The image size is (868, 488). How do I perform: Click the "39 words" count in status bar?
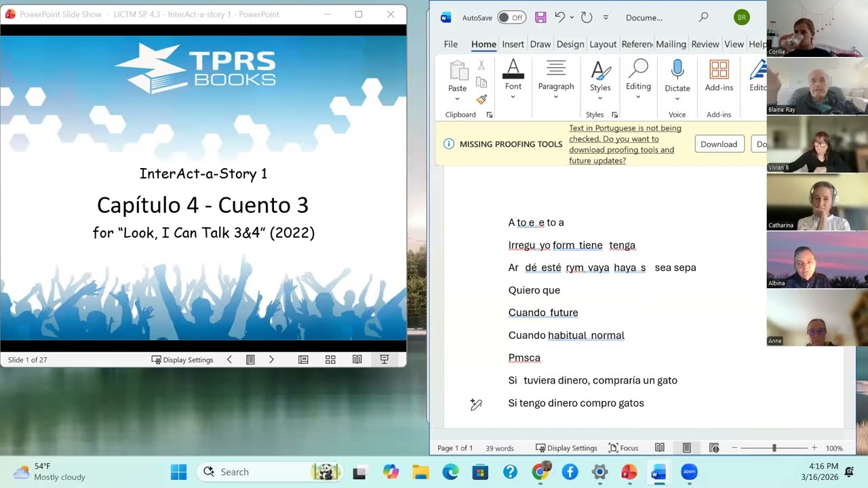(x=500, y=448)
